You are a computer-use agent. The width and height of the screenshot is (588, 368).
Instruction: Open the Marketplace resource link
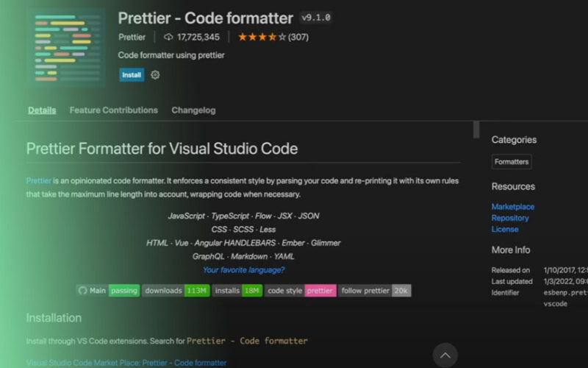[x=513, y=207]
